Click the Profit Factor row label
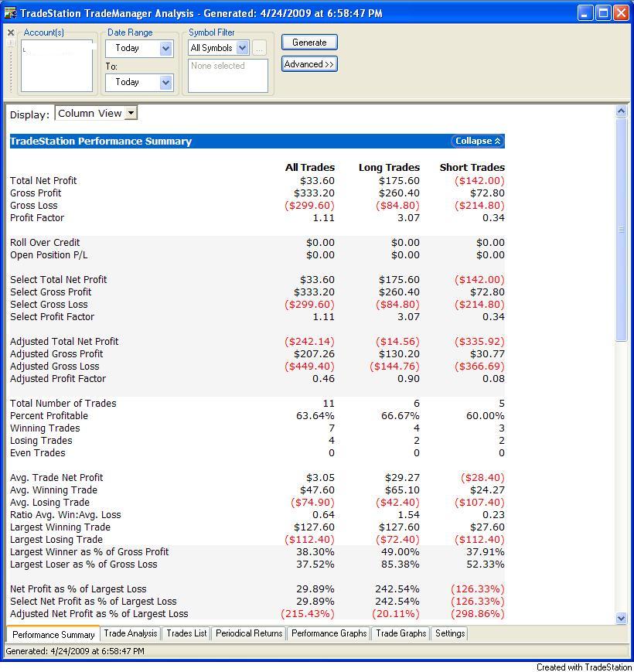Screen dimensions: 634x672 (37, 218)
